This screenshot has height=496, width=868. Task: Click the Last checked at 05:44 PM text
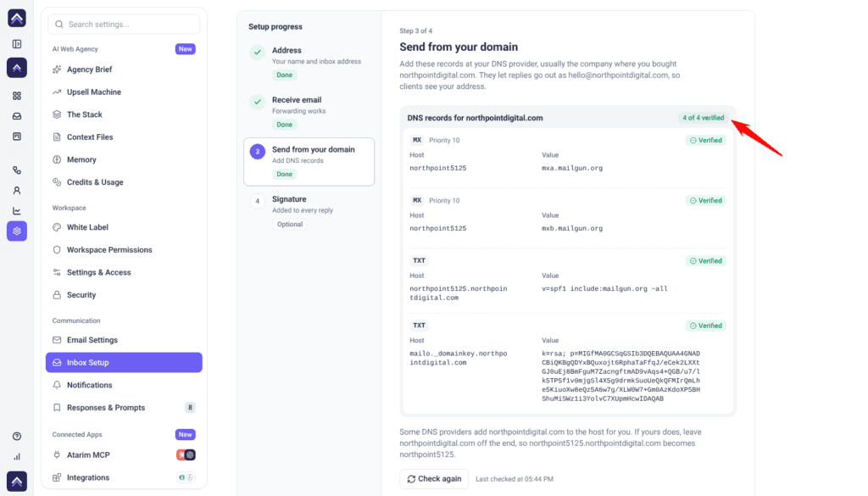coord(515,479)
